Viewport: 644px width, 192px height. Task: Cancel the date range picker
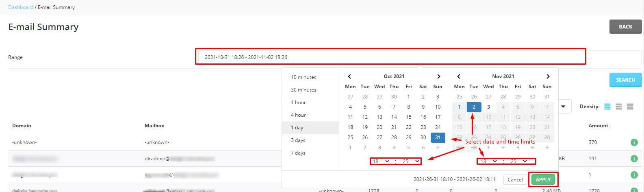pyautogui.click(x=515, y=179)
